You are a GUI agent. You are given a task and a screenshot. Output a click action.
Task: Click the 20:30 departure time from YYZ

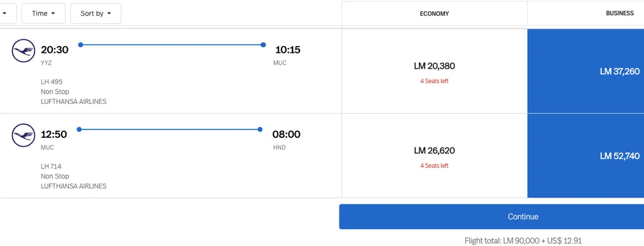point(55,50)
